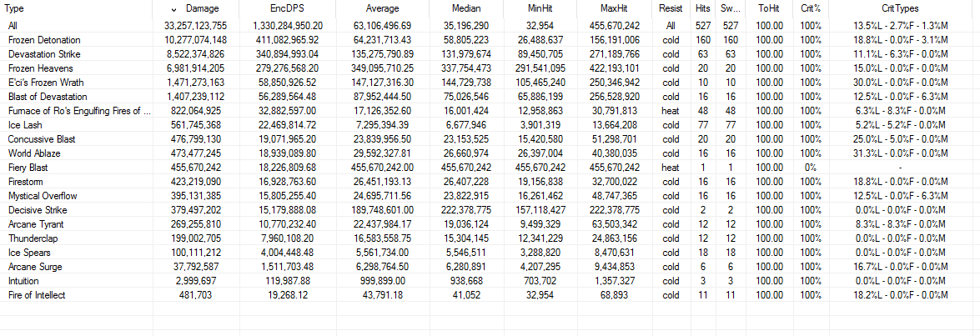The height and width of the screenshot is (336, 980).
Task: Click the Crit% column header
Action: point(809,9)
